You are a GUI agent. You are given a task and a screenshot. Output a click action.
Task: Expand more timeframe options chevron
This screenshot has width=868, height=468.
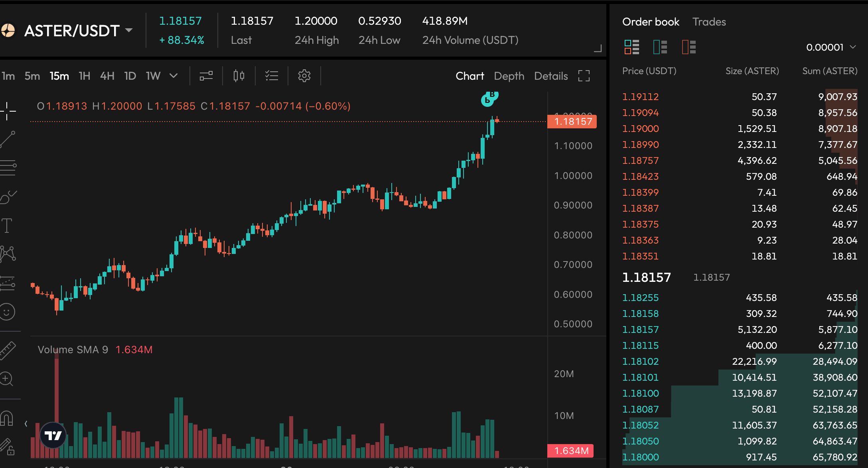[x=174, y=76]
